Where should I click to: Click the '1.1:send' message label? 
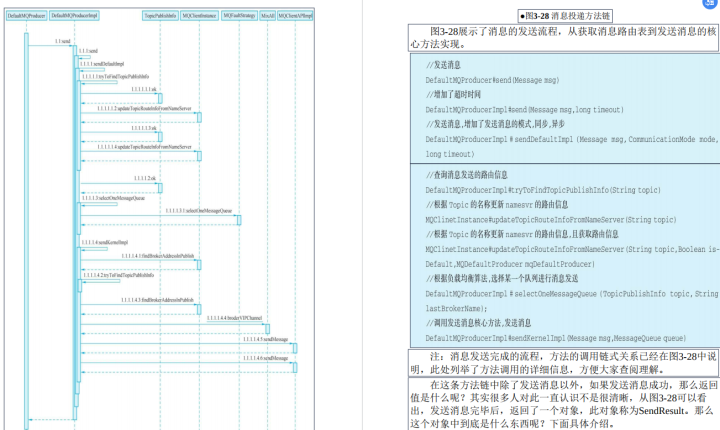(62, 41)
